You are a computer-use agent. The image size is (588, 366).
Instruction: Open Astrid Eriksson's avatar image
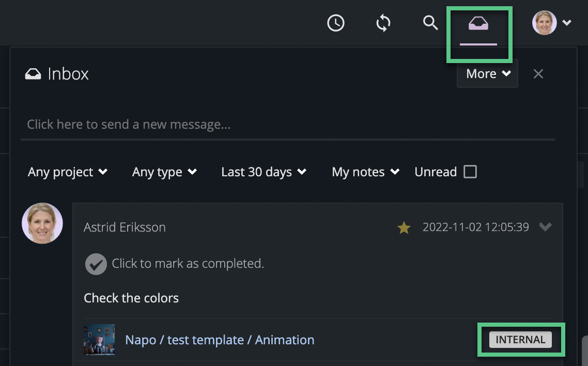point(42,223)
